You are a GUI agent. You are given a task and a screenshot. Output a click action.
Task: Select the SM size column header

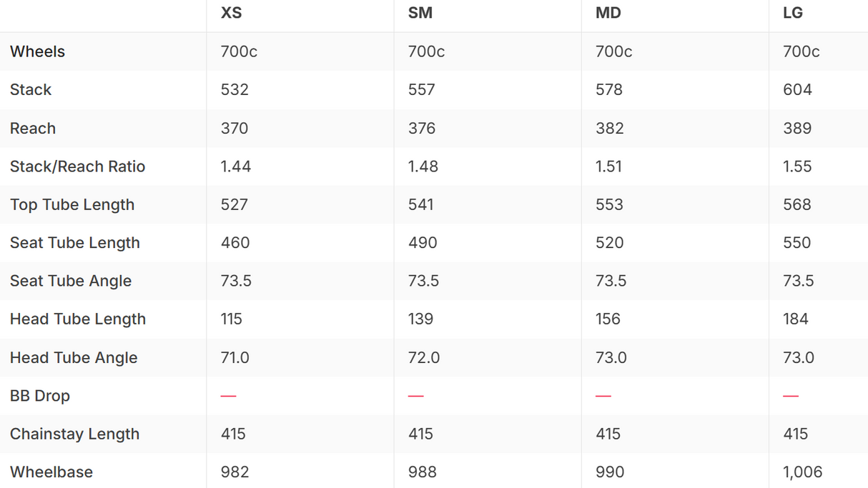coord(420,13)
